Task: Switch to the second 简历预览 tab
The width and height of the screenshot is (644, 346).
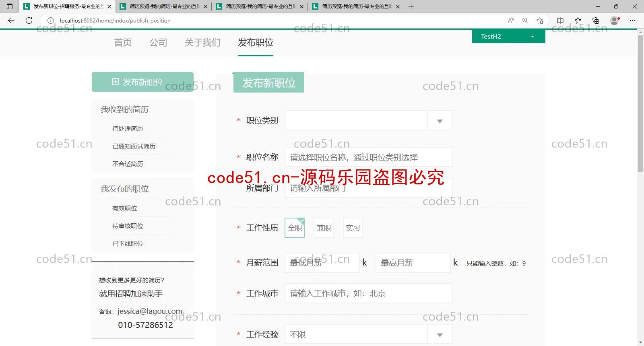Action: pos(260,6)
